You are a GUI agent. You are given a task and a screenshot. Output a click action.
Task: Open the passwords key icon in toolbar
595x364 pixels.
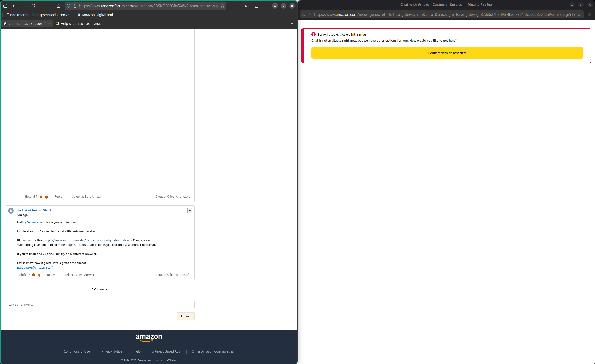click(247, 6)
